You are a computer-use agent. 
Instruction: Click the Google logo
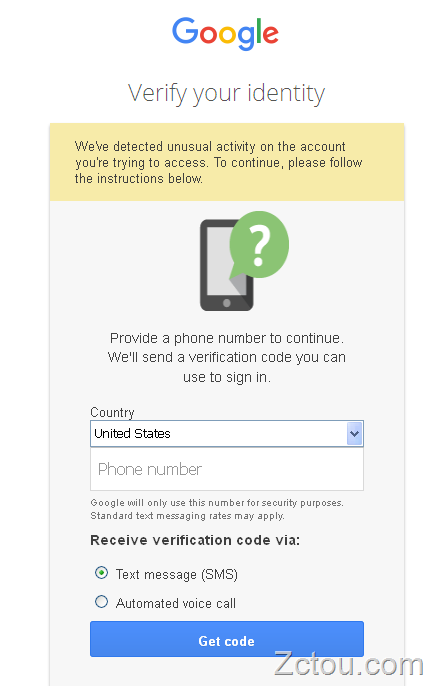click(225, 34)
